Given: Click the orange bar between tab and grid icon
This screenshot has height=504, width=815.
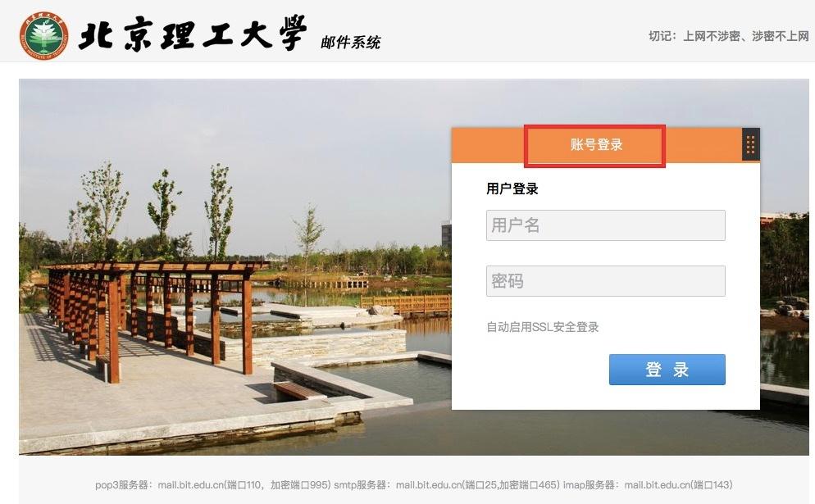Looking at the screenshot, I should coord(703,146).
